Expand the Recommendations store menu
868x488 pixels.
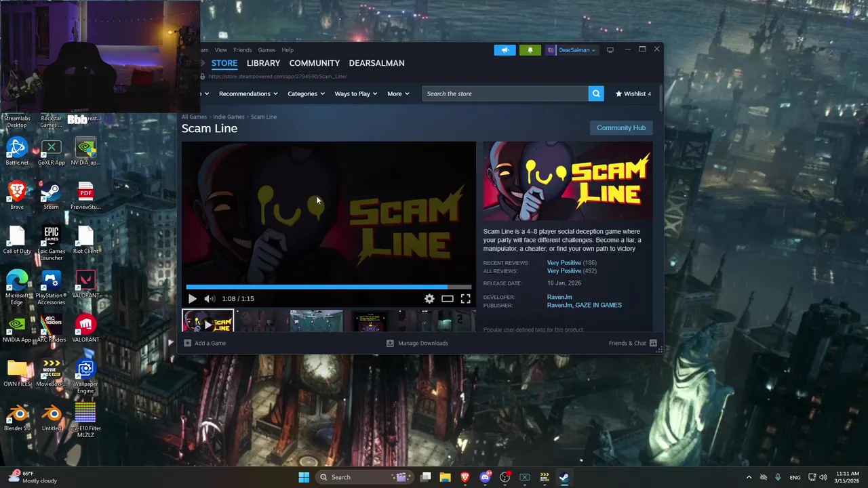(x=248, y=94)
